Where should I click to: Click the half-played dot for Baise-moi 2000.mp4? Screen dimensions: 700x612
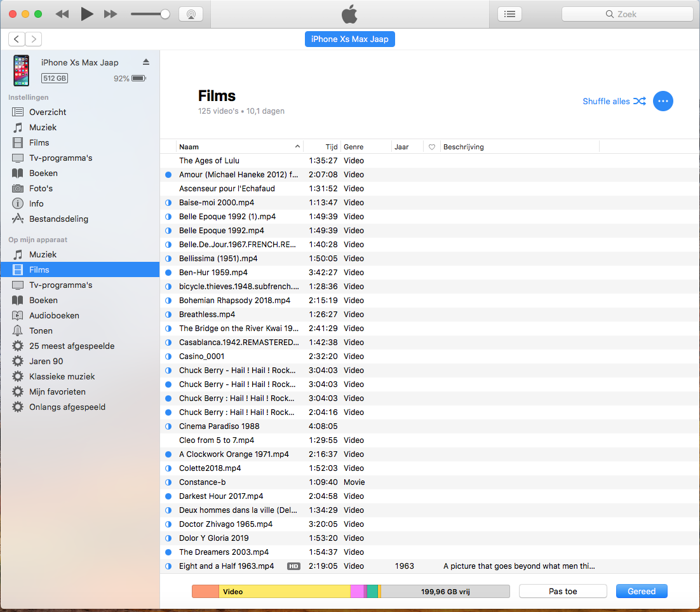point(168,203)
